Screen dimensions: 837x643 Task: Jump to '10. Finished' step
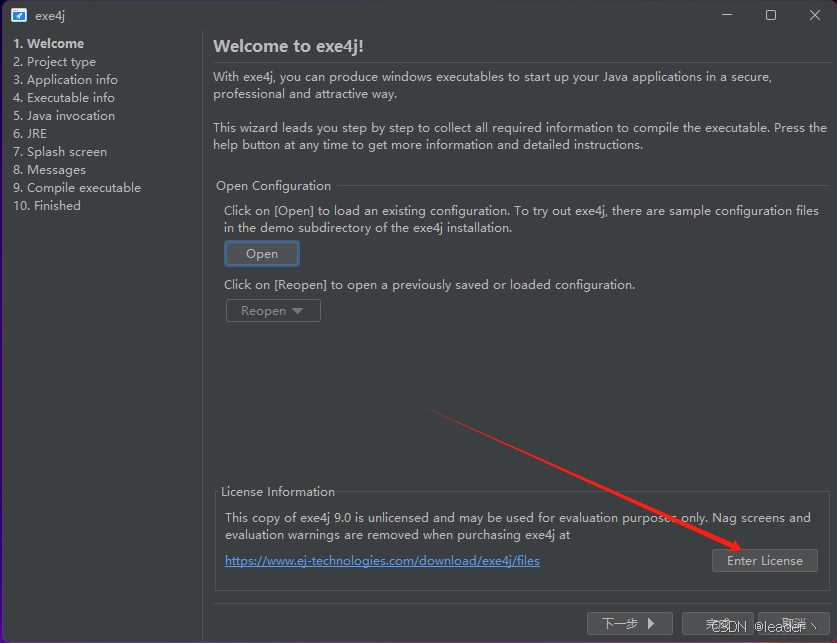click(x=47, y=206)
